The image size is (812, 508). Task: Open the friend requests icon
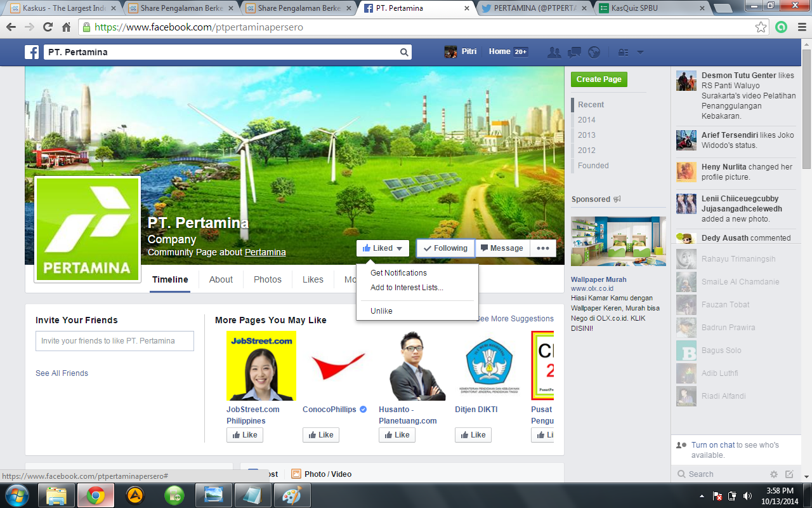click(554, 52)
